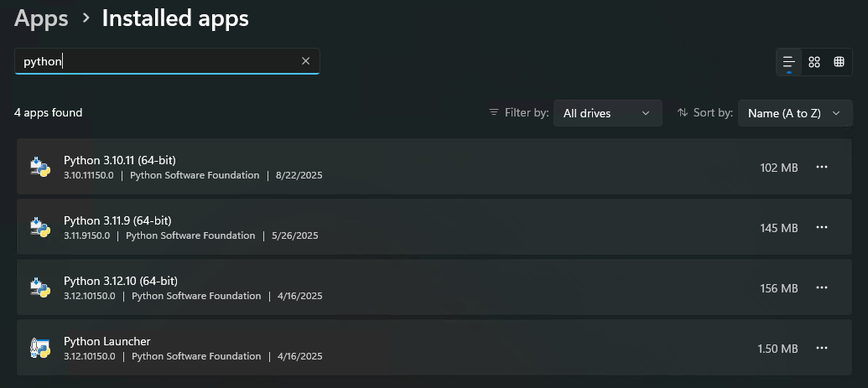Click in the python search field

(167, 61)
